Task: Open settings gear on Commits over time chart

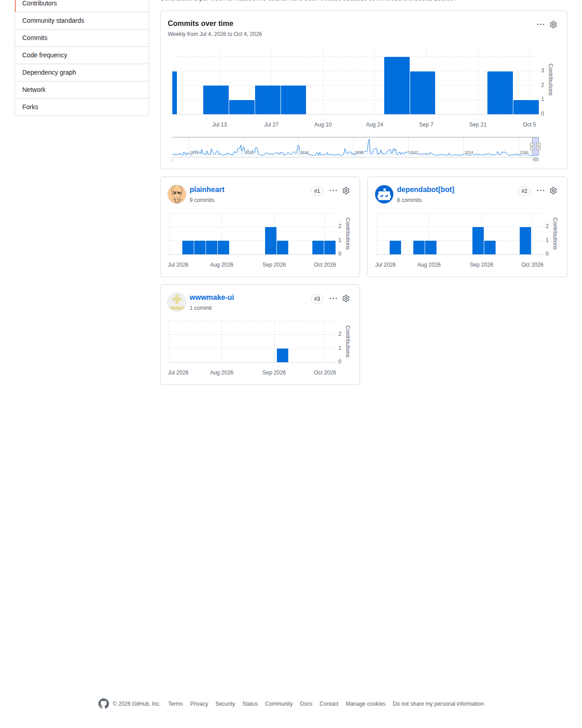Action: (553, 25)
